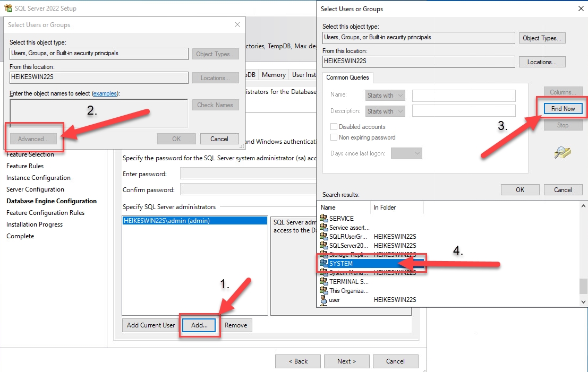Screen dimensions: 588x372
Task: Open the Memory tab in setup window
Action: (274, 74)
